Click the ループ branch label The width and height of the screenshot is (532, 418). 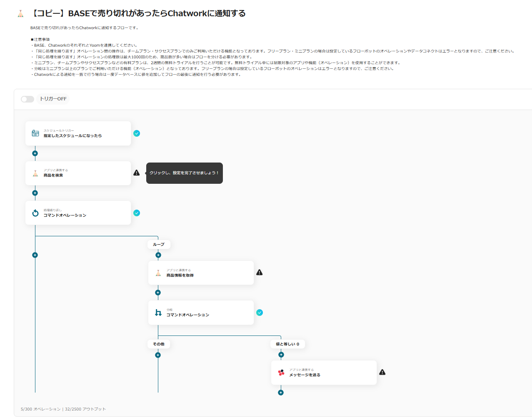[159, 245]
